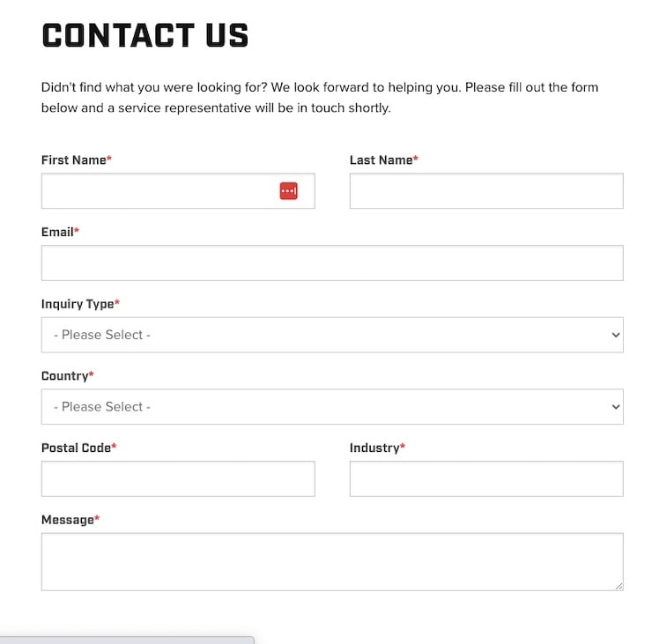Click the Message box resize handle
Screen dimensions: 652x644
[x=619, y=586]
